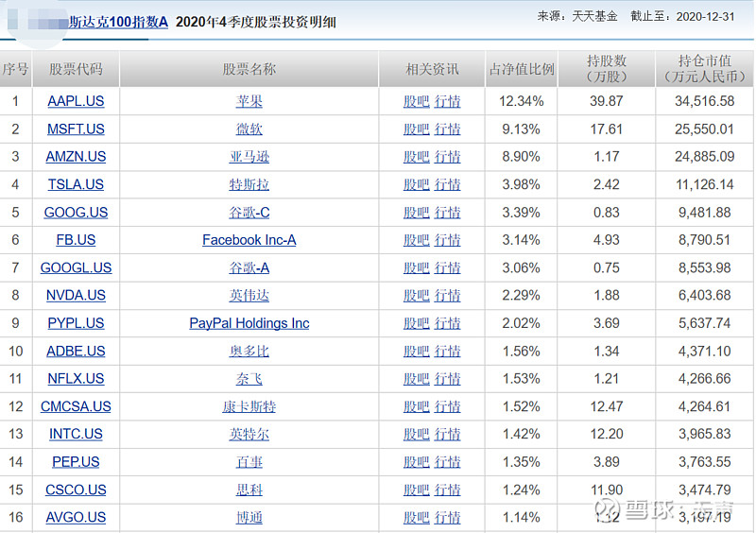Open 股吧 link in the AAPL.US row
Image resolution: width=756 pixels, height=533 pixels.
coord(417,101)
